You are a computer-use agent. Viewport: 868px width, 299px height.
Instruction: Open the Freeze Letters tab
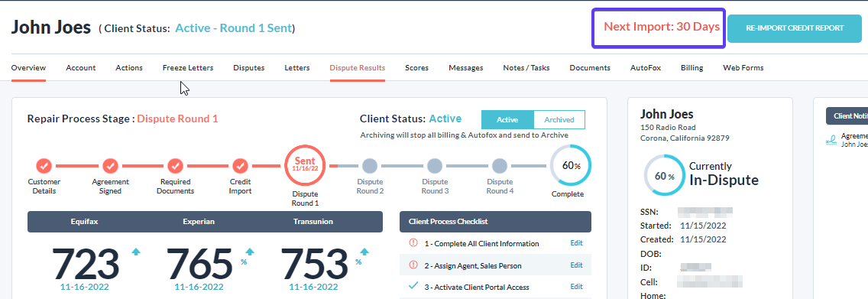[x=188, y=67]
